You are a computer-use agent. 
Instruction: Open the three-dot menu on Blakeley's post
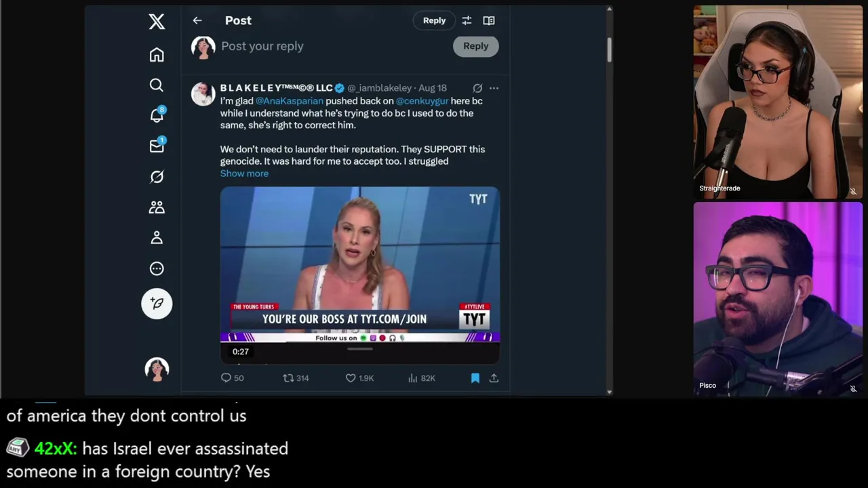[x=494, y=88]
